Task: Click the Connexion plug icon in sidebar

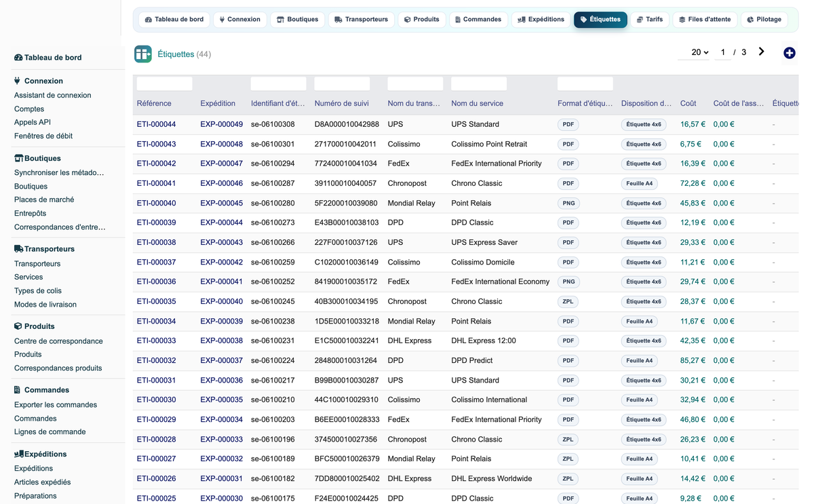Action: [18, 81]
